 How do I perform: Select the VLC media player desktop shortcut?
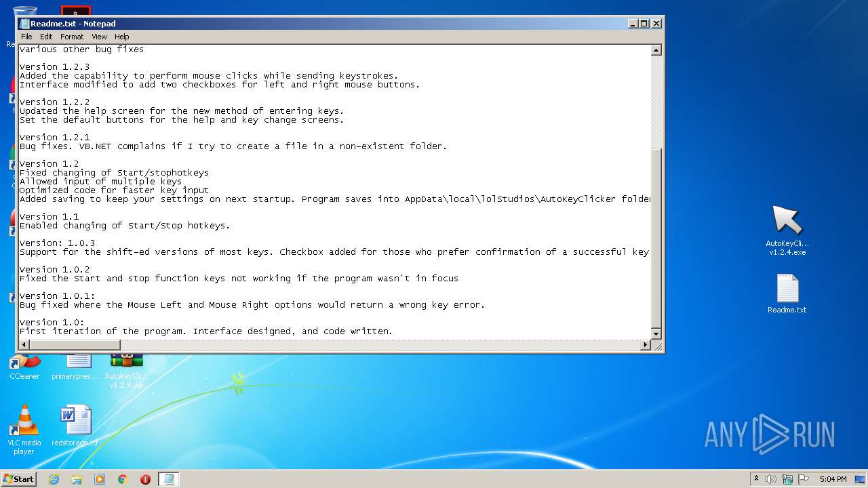(24, 430)
